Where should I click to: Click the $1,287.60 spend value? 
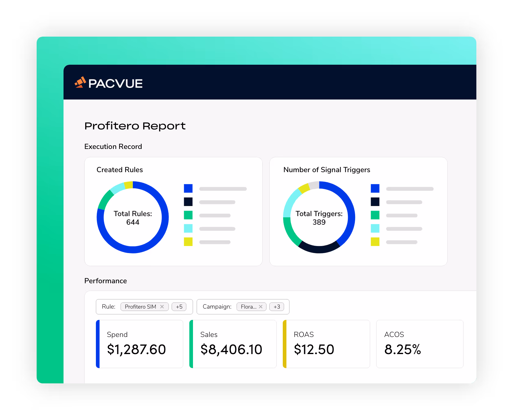point(136,349)
